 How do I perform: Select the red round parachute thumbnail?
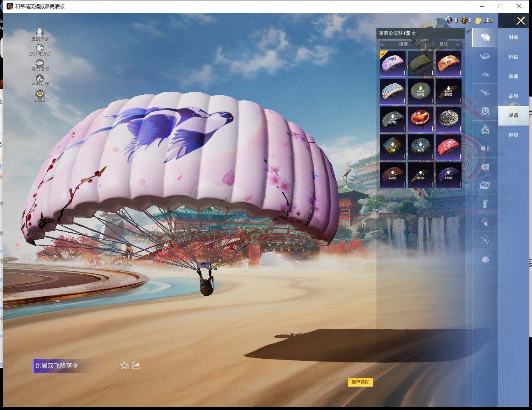click(421, 119)
